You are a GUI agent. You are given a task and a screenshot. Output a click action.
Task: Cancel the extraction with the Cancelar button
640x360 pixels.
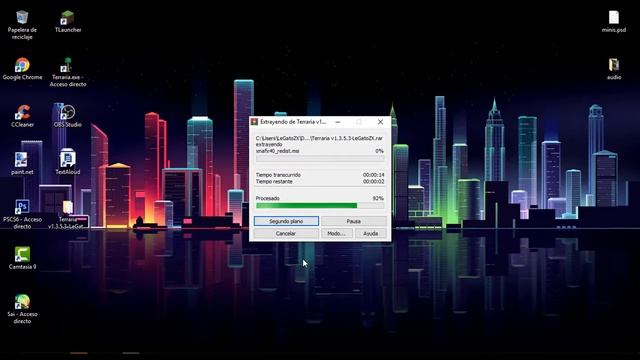(x=286, y=233)
